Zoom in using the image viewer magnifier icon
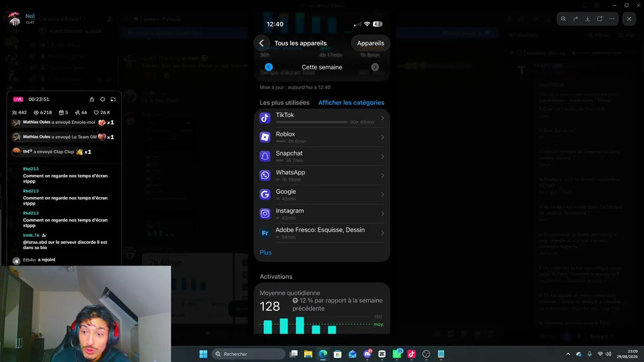The width and height of the screenshot is (644, 362). [x=563, y=19]
